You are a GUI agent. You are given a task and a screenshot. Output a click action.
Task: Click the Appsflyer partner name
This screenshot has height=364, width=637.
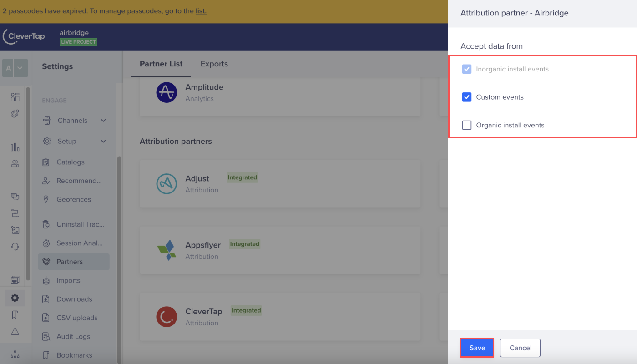203,245
